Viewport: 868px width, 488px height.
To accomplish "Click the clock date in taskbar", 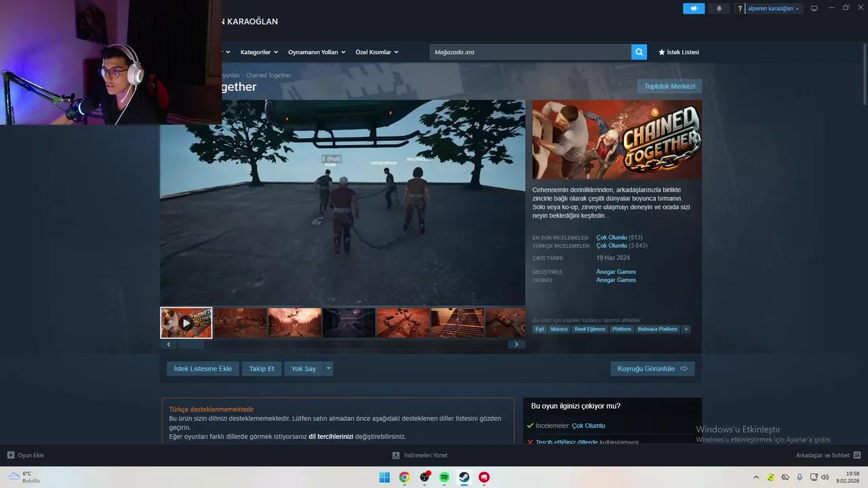I will [x=848, y=477].
